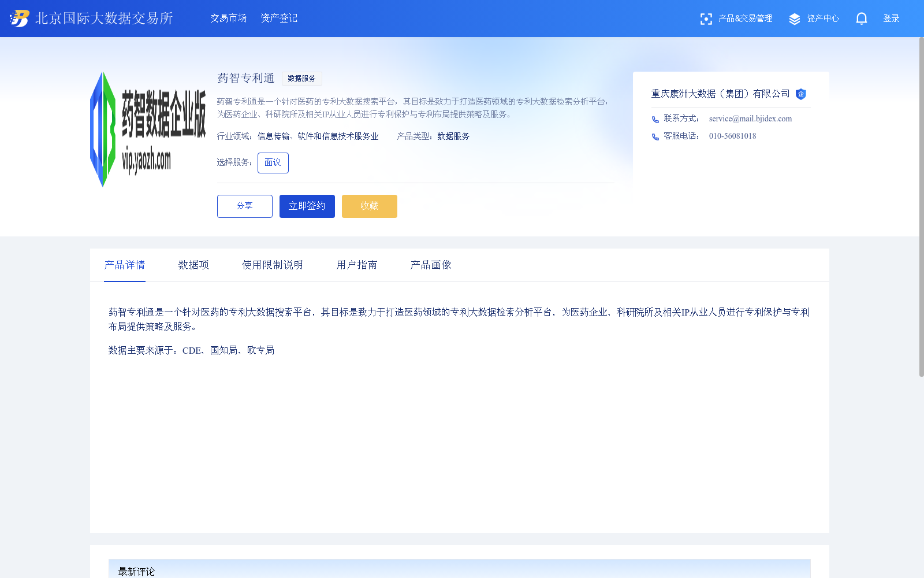The image size is (924, 578).
Task: Open the 产品&交易管理 scan icon
Action: coord(706,19)
